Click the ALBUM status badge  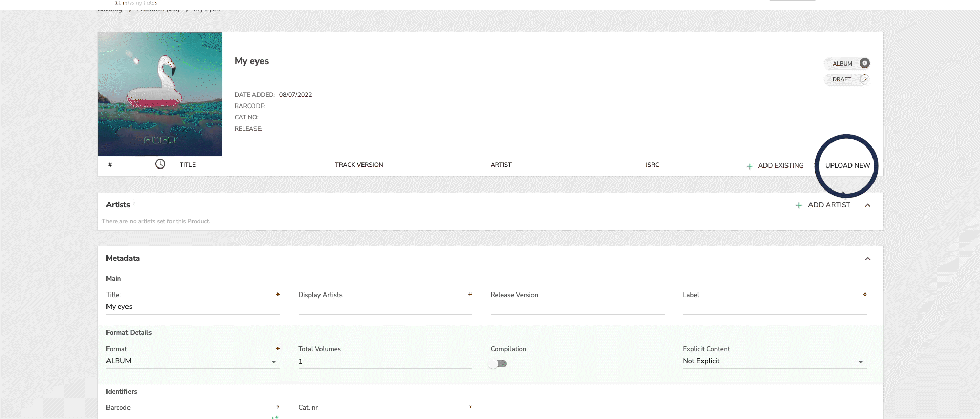(847, 64)
